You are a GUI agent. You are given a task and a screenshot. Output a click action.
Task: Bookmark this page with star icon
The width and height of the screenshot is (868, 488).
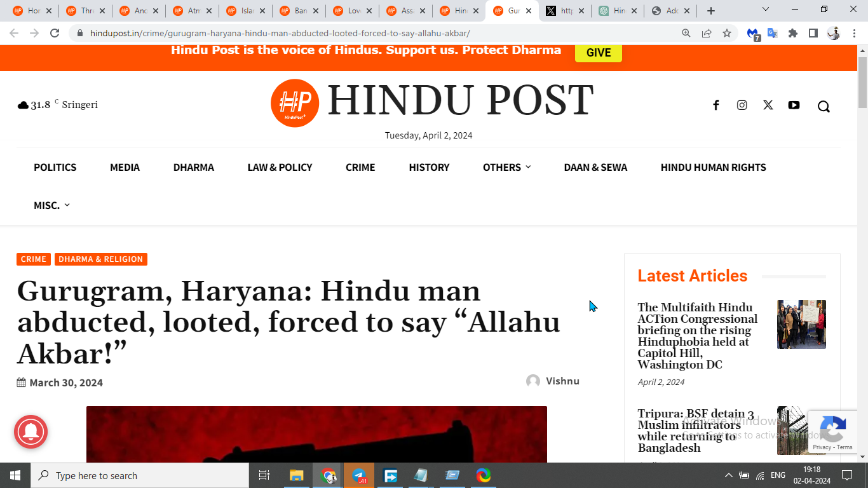pyautogui.click(x=727, y=33)
